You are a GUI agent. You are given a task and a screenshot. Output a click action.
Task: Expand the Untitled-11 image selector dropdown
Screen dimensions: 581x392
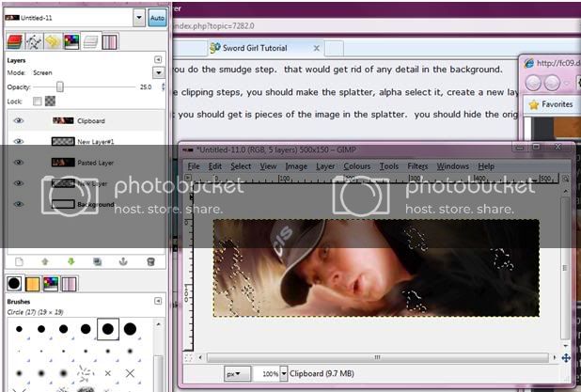point(139,18)
